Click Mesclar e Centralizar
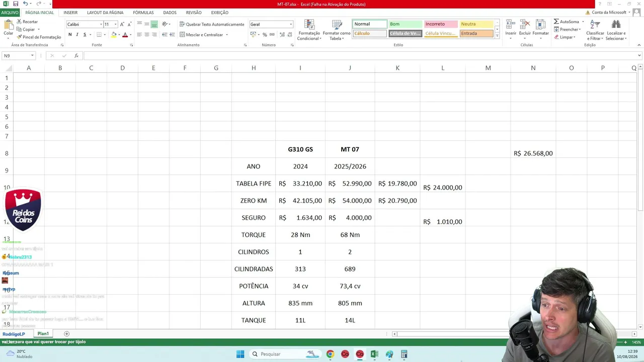 click(x=201, y=35)
